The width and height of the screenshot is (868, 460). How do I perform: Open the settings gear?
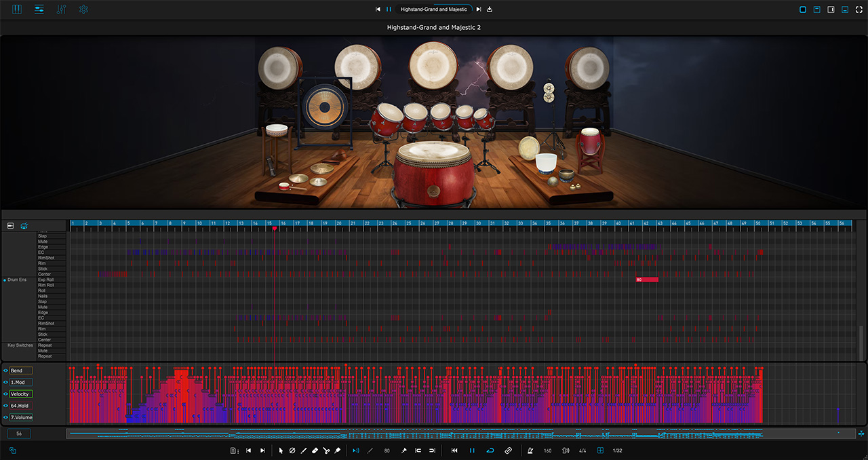(x=83, y=9)
